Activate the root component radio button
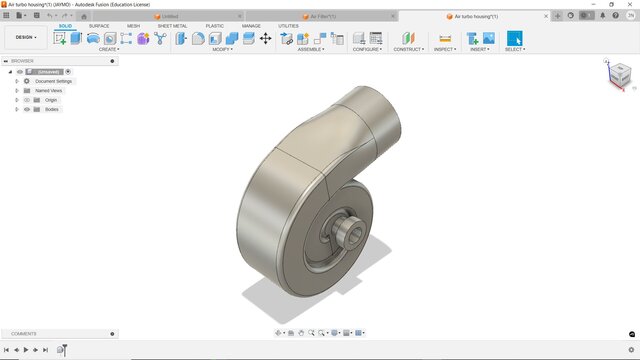 tap(68, 72)
